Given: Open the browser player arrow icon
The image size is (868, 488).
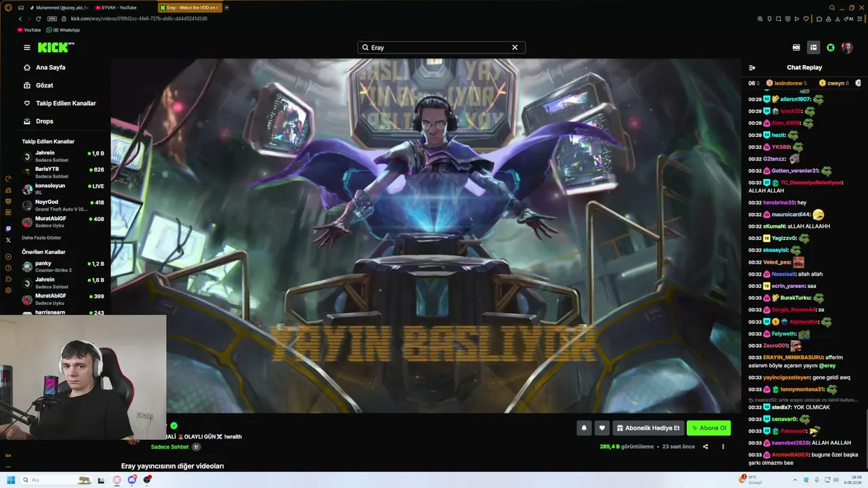Looking at the screenshot, I should click(798, 19).
